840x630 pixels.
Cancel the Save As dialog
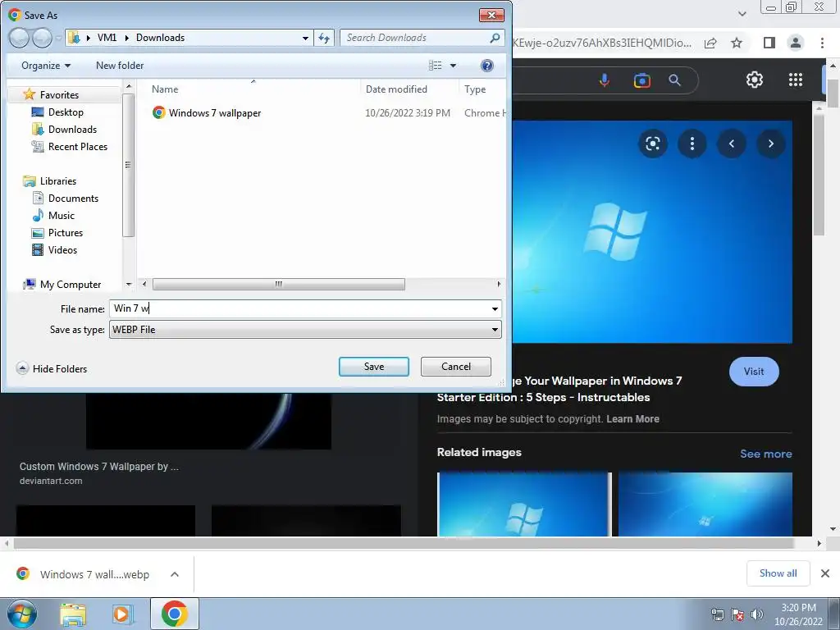(456, 367)
